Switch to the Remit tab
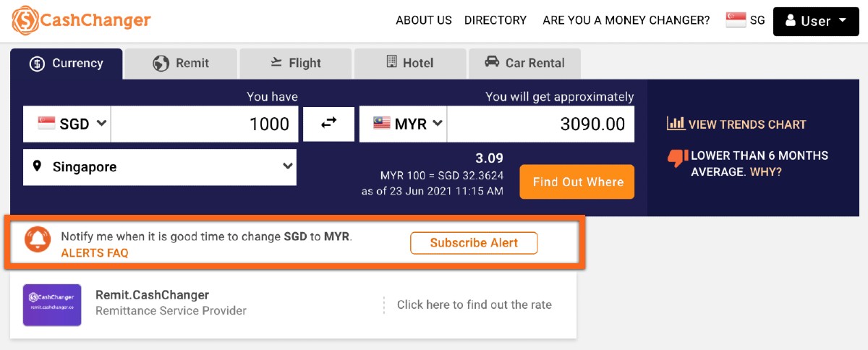 pyautogui.click(x=181, y=64)
